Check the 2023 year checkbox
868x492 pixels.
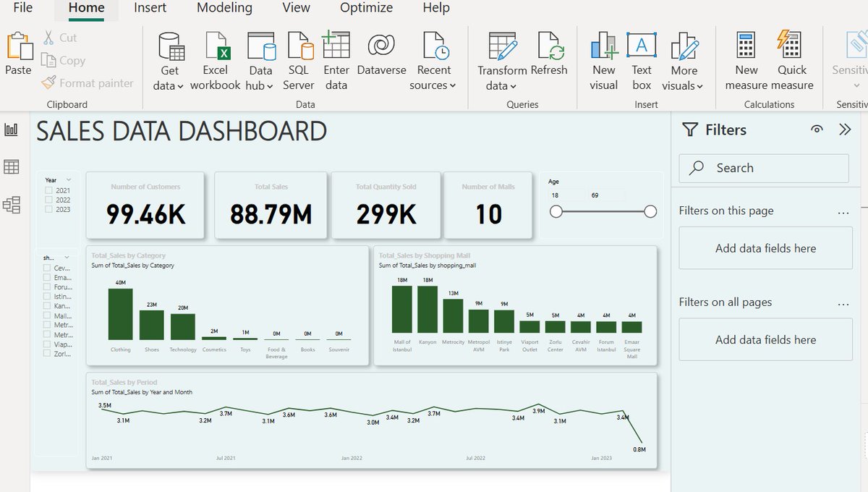(x=49, y=209)
